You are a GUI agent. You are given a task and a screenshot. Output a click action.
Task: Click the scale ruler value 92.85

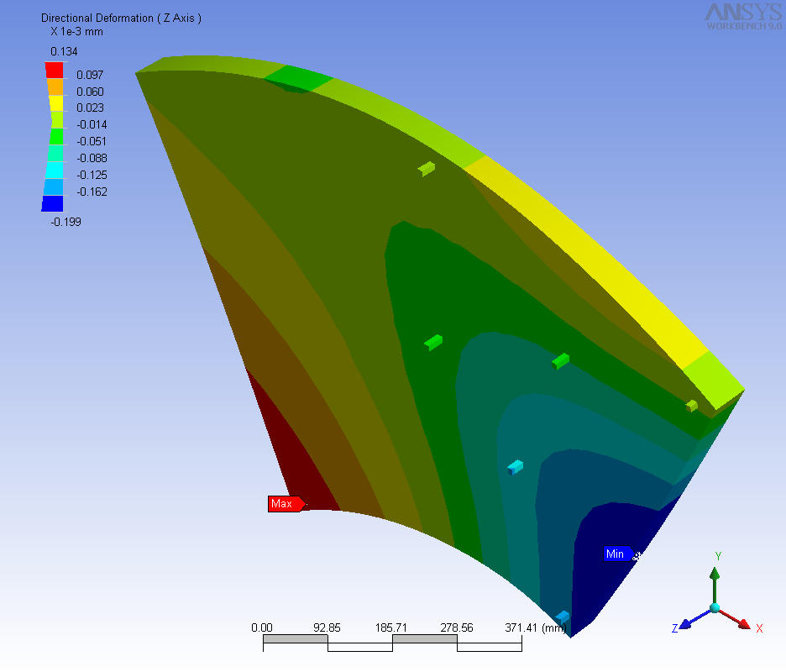tap(327, 627)
